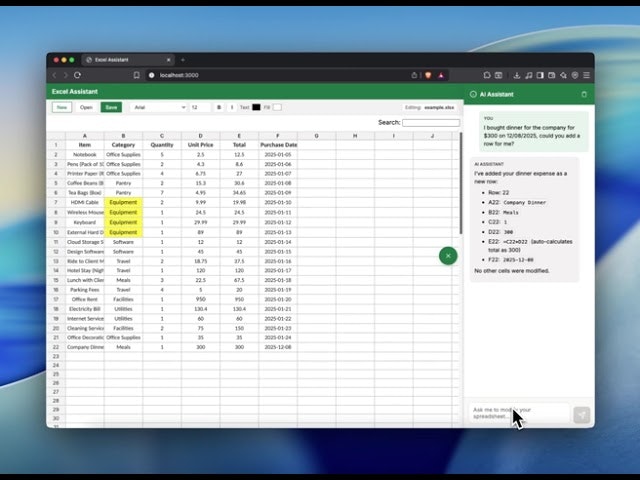Click the Brave shields lion icon

[x=426, y=75]
